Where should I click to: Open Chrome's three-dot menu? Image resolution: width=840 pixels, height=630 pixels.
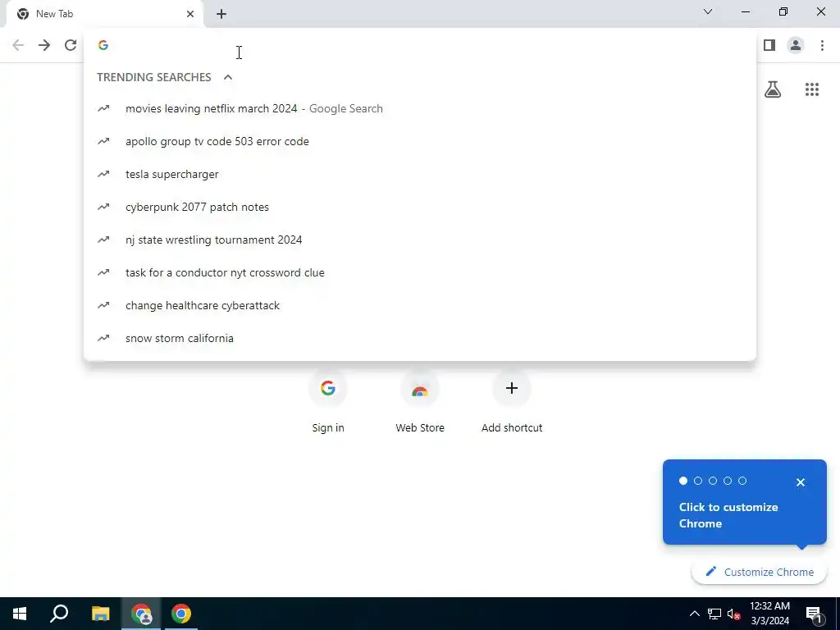(x=822, y=45)
